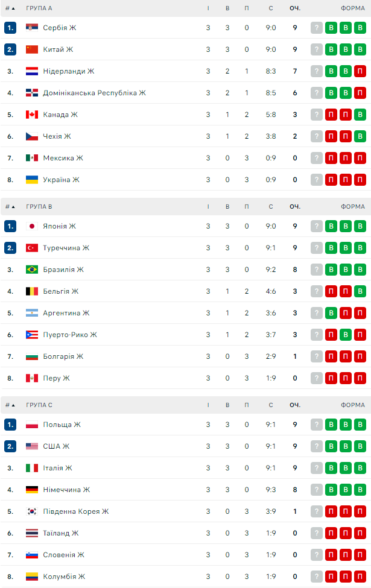371x588 pixels.
Task: Click the USA flag icon
Action: [32, 446]
